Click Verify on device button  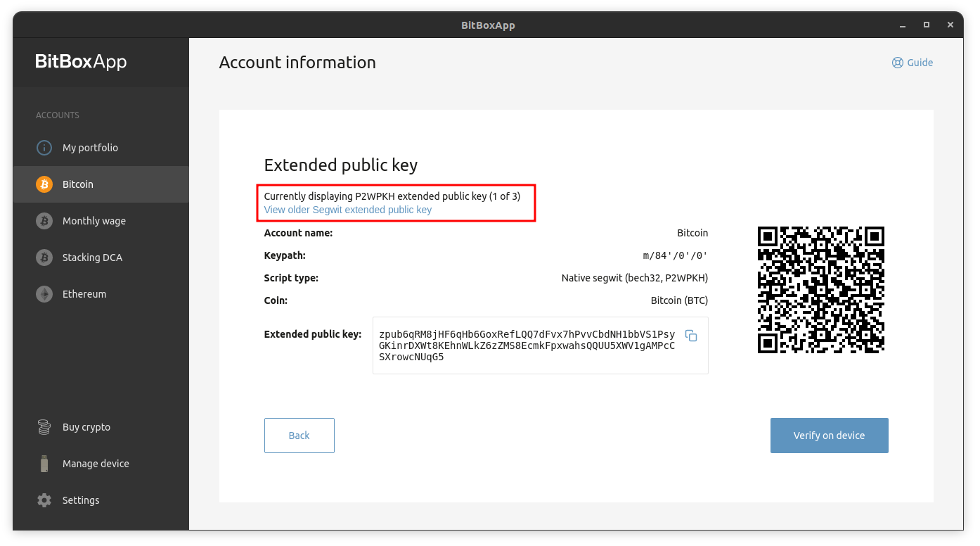click(x=830, y=436)
